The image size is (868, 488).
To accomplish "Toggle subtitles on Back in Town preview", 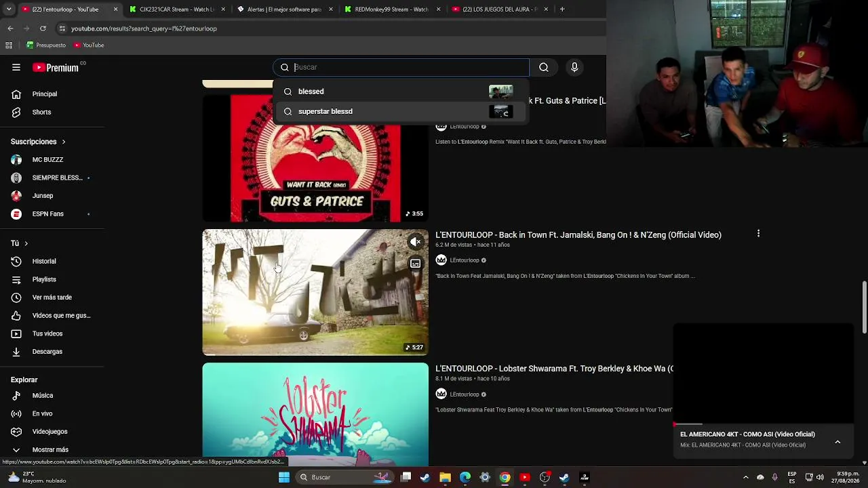I will [x=416, y=264].
